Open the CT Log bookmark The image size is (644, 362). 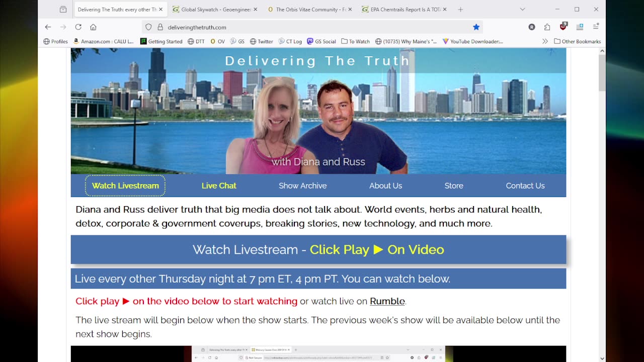[x=290, y=41]
